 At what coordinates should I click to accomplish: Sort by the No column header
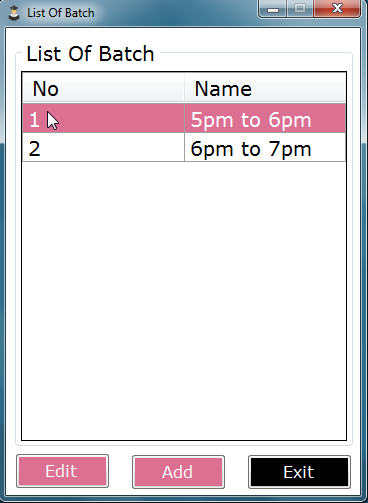[x=103, y=89]
